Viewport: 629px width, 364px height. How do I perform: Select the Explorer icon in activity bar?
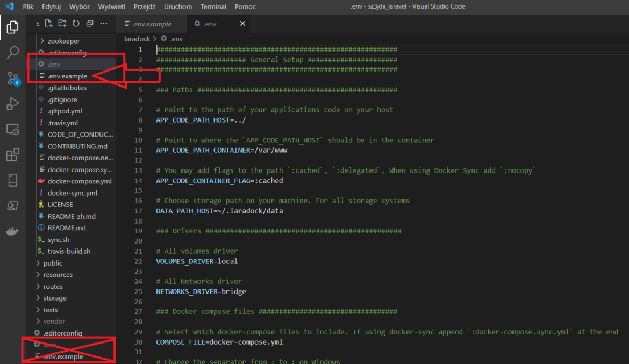pos(12,27)
